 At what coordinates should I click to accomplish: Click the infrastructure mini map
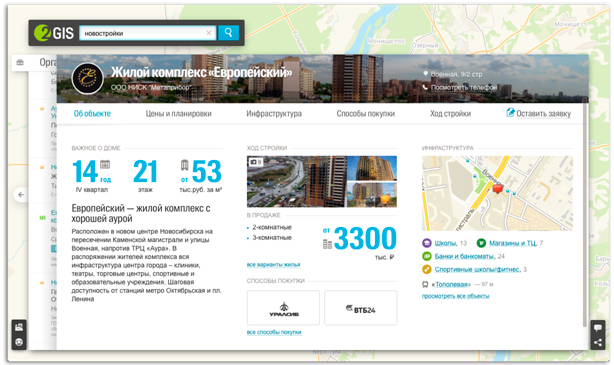tap(497, 193)
